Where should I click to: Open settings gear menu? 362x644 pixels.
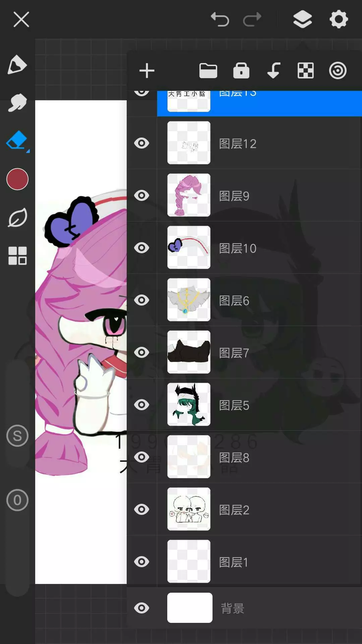click(x=339, y=19)
